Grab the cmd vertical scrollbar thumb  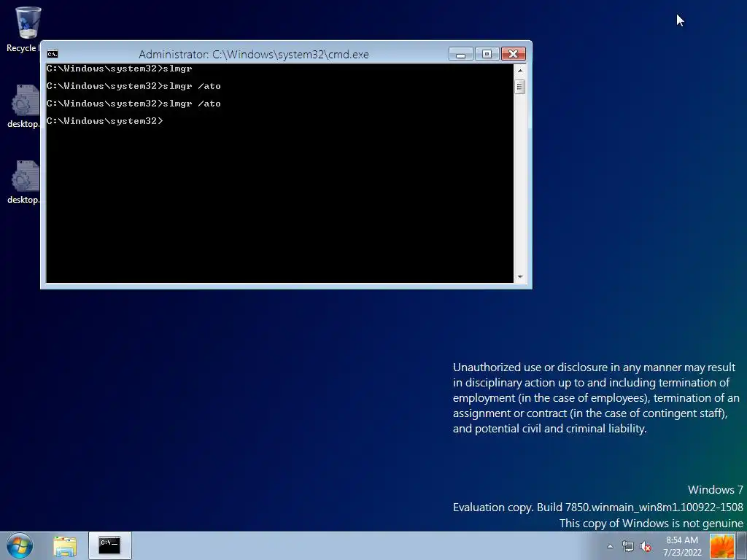pos(519,87)
